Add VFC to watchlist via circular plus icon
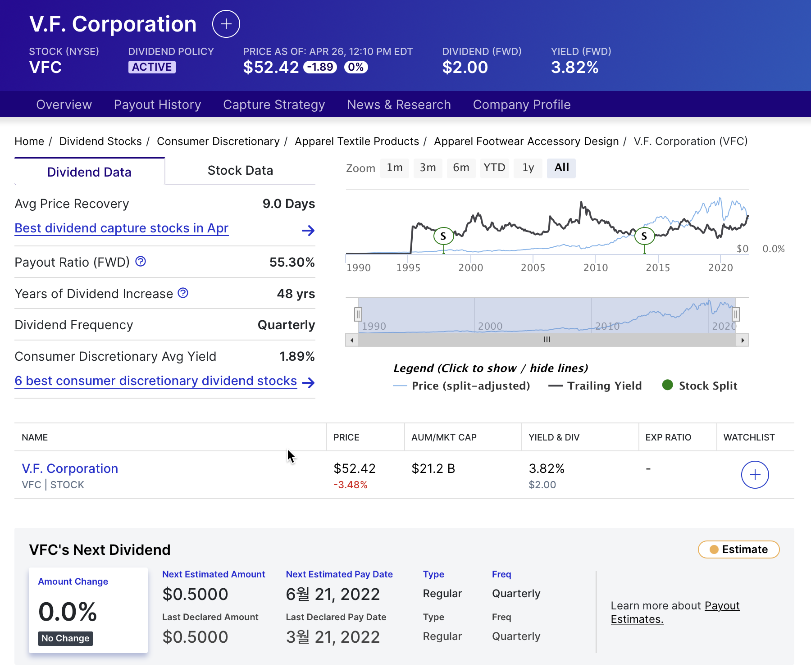 coord(755,474)
